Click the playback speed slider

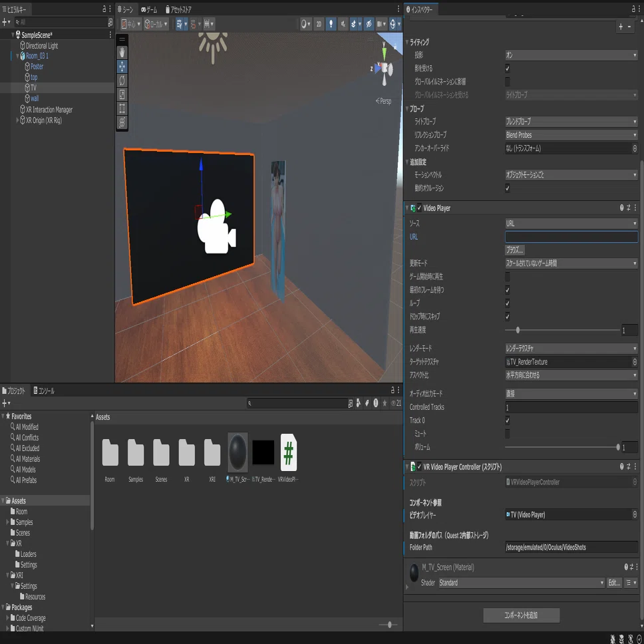562,330
